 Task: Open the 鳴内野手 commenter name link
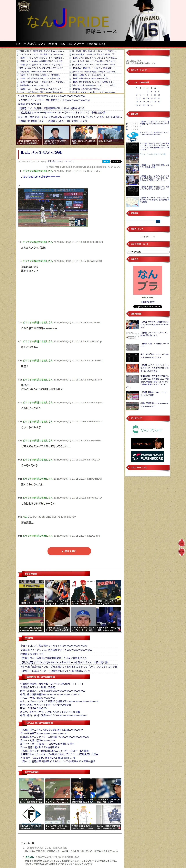click(x=29, y=857)
